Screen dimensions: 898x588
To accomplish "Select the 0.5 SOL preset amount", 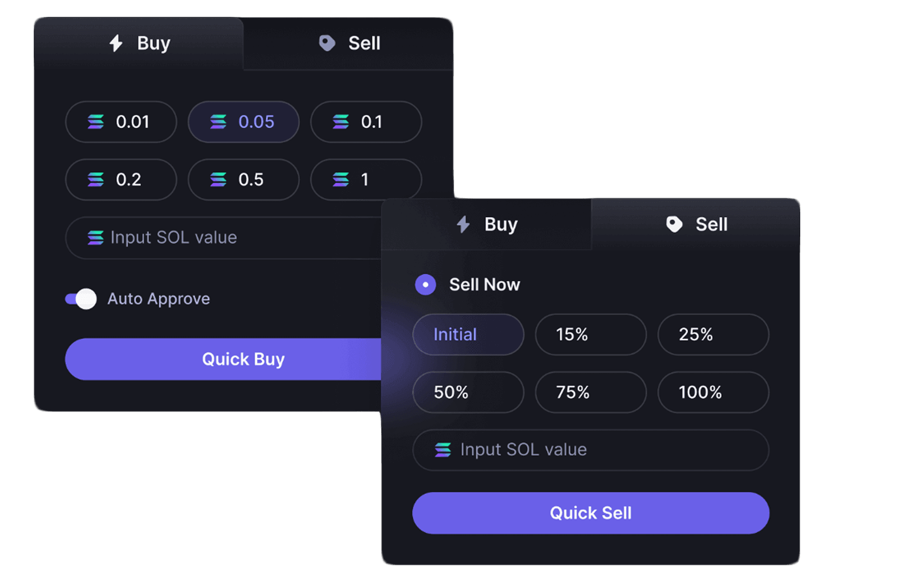I will 244,179.
